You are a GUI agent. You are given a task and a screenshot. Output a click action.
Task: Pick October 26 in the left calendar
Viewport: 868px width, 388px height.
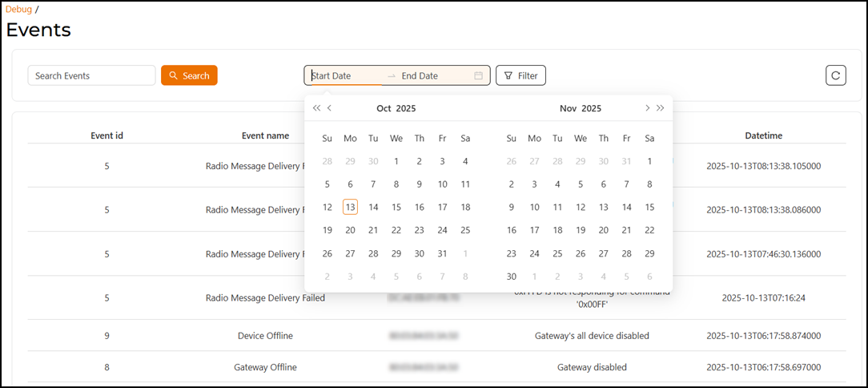(x=328, y=253)
